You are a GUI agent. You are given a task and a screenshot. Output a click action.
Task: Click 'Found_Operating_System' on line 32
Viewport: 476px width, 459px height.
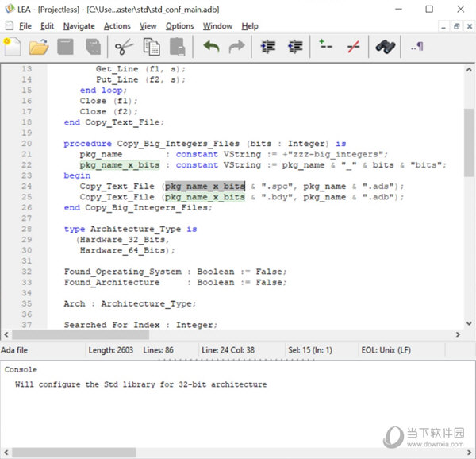[x=123, y=272]
